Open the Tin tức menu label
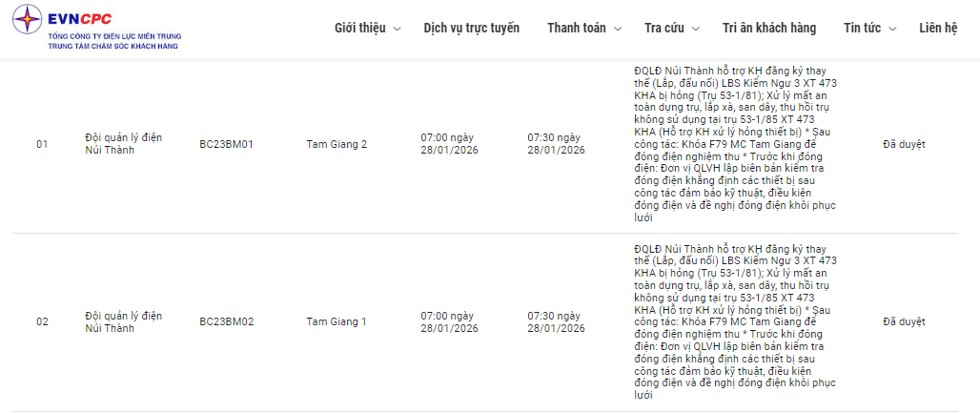 [862, 28]
